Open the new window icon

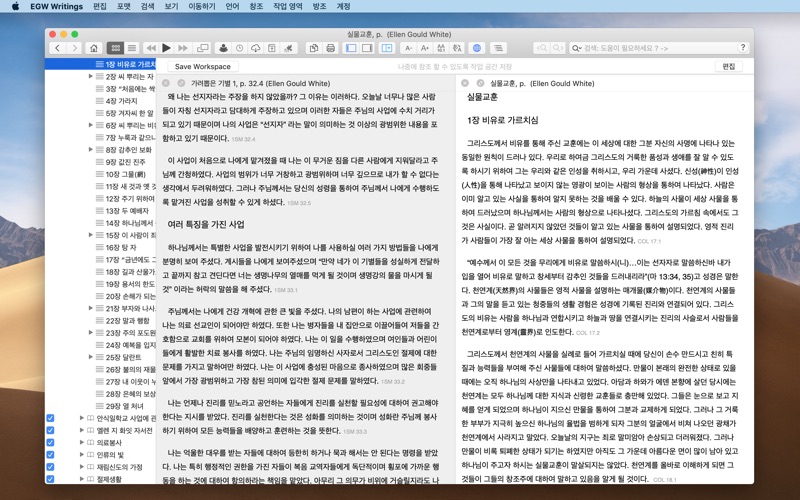point(203,48)
